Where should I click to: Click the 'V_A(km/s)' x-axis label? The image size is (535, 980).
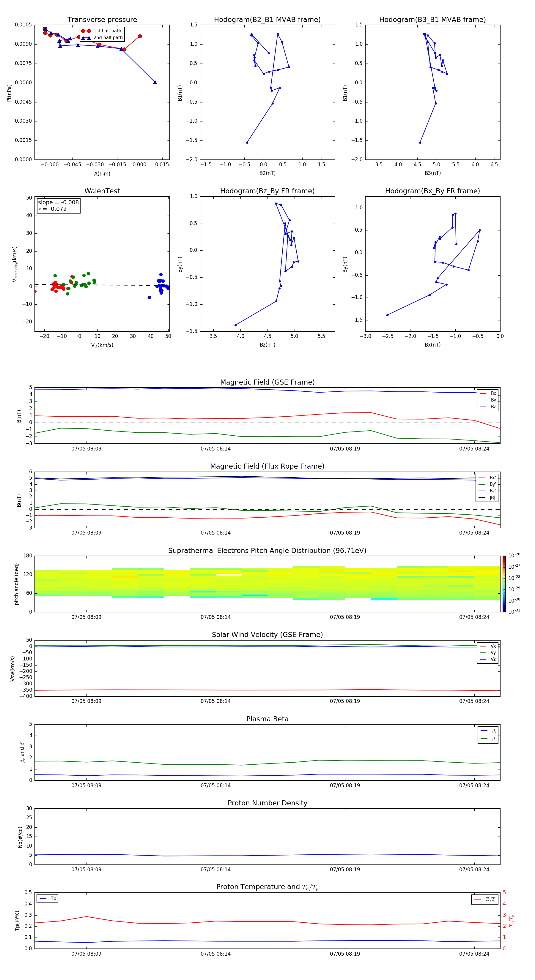tap(102, 345)
